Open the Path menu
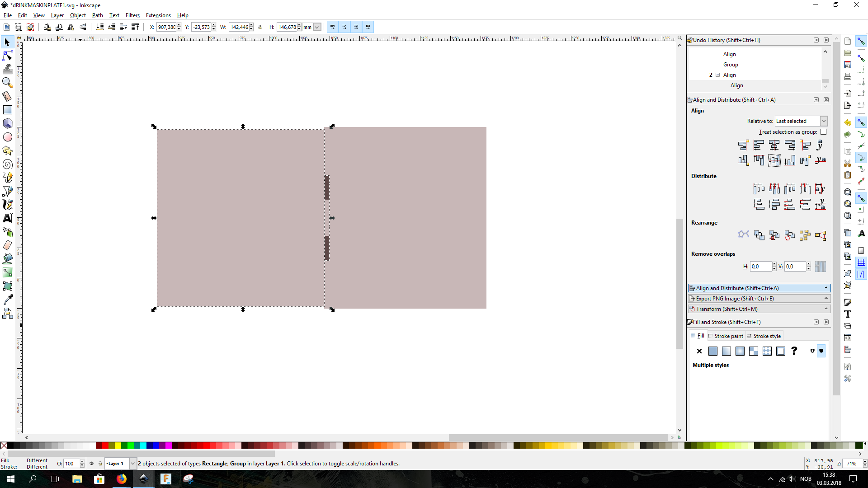868x488 pixels. pyautogui.click(x=98, y=15)
